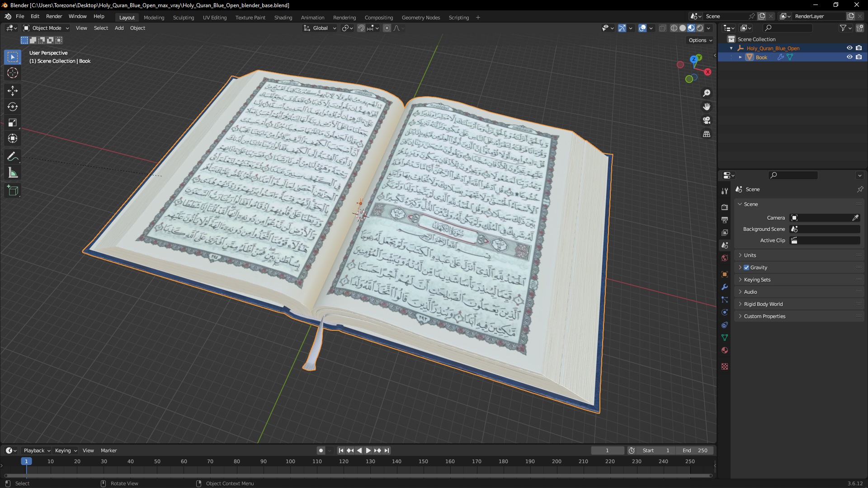This screenshot has height=488, width=868.
Task: Open the View Layer properties tab
Action: (725, 232)
